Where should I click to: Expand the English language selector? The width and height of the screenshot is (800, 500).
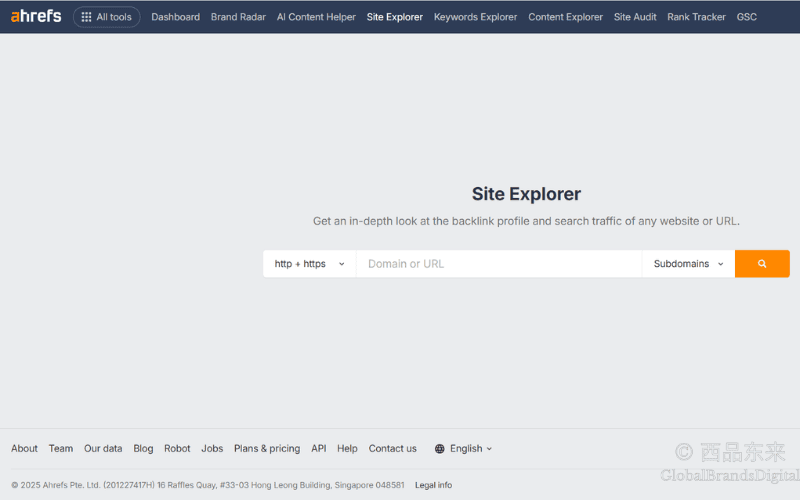[463, 448]
